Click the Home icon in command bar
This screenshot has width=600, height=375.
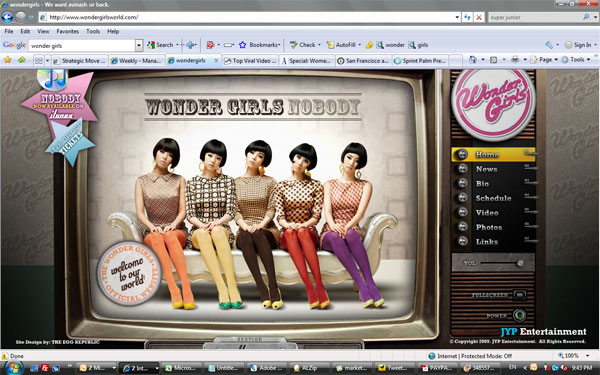tap(473, 60)
